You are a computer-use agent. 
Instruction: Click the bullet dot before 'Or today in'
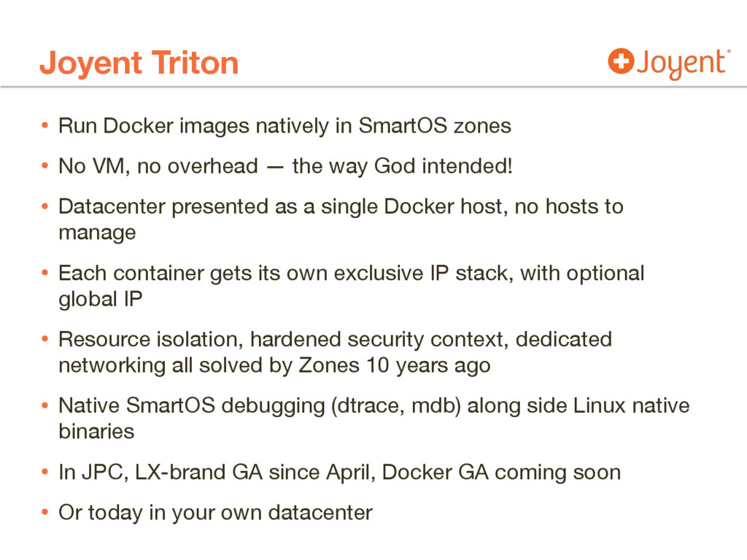click(x=44, y=513)
